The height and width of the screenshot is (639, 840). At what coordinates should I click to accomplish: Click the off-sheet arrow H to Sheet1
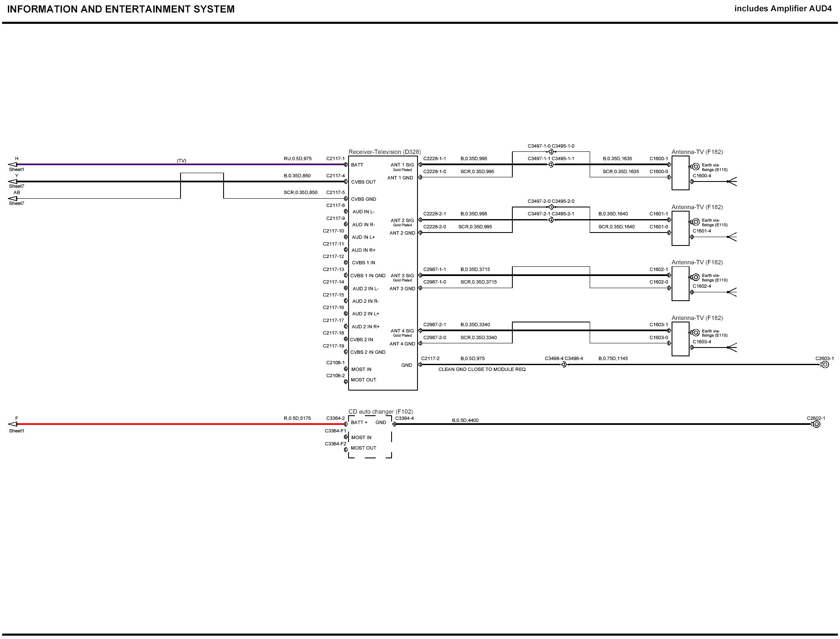click(x=13, y=164)
